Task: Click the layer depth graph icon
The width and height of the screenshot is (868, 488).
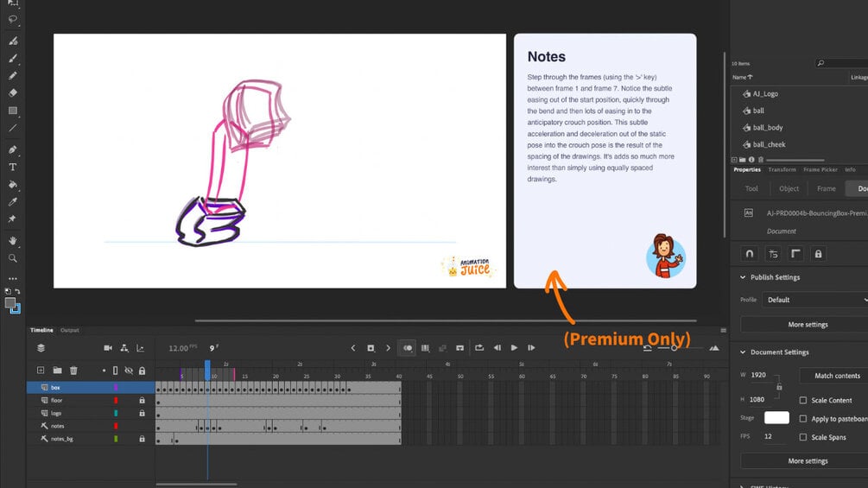Action: point(141,348)
